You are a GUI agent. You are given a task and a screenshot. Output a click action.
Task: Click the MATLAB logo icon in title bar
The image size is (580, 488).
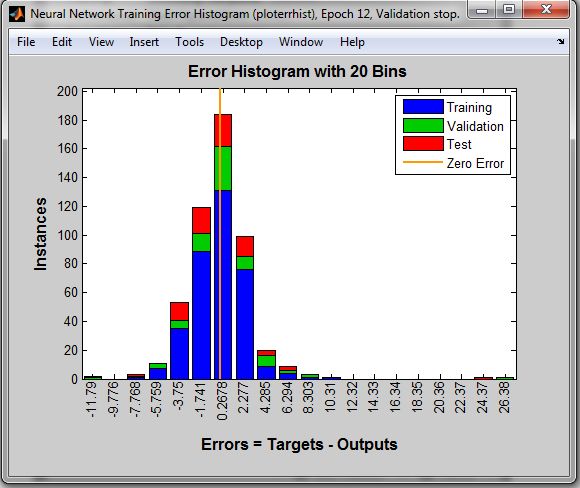[17, 14]
